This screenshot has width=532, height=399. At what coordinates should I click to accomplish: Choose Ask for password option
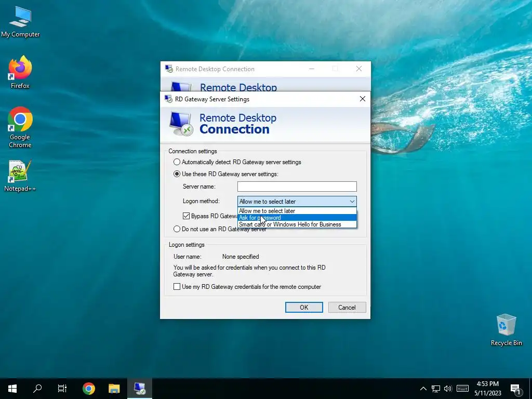pyautogui.click(x=297, y=218)
